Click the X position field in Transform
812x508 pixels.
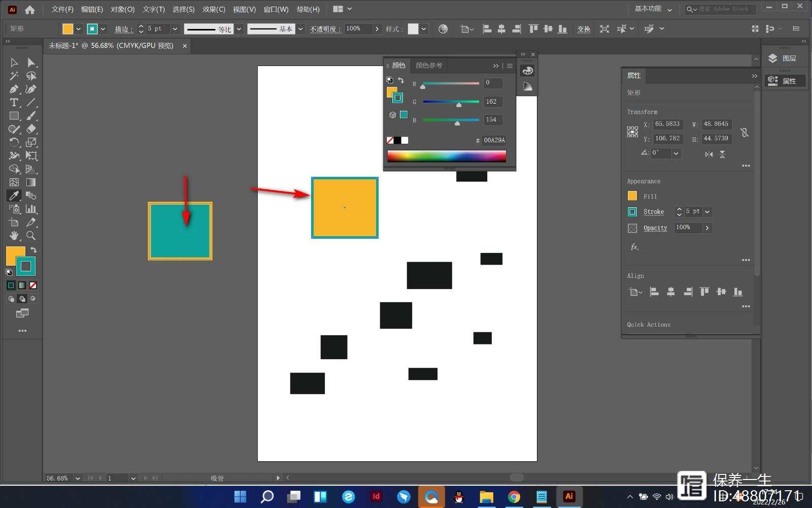[x=668, y=124]
